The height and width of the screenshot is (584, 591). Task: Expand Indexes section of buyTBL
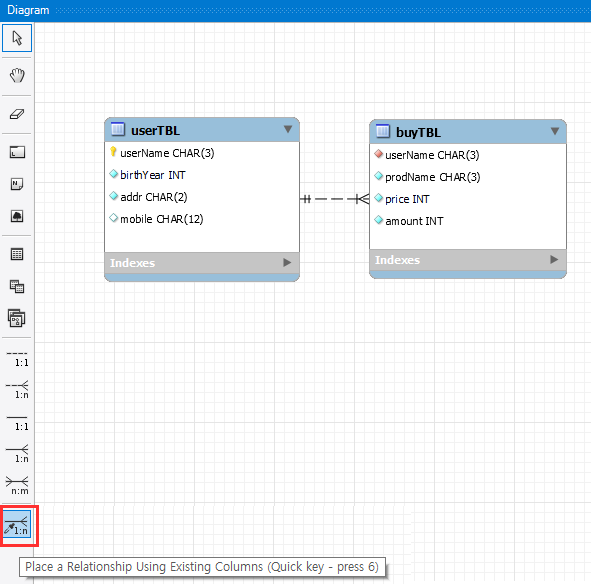pyautogui.click(x=554, y=259)
